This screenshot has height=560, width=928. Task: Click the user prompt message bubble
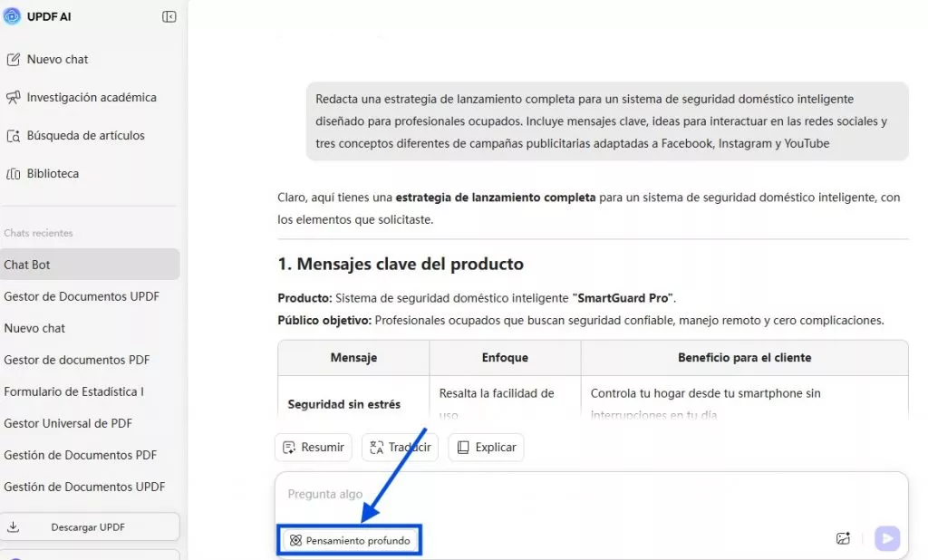tap(607, 121)
